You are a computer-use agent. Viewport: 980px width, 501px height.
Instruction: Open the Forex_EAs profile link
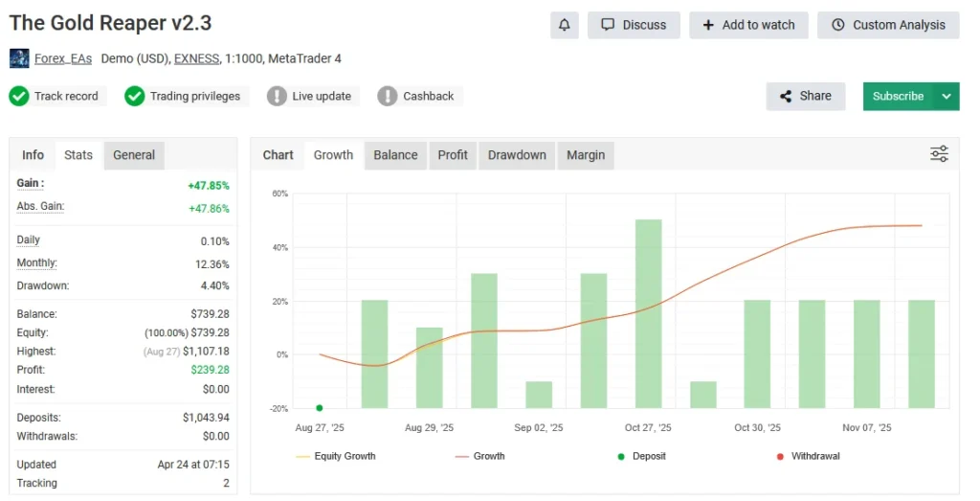tap(63, 58)
